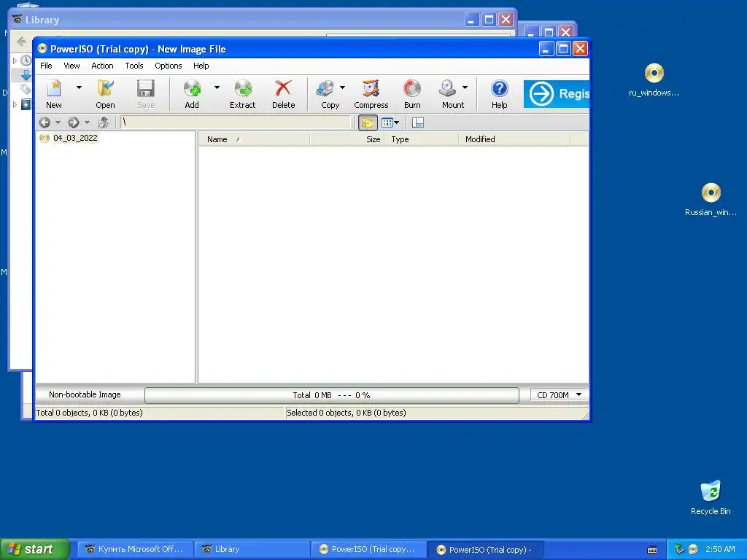The height and width of the screenshot is (560, 747).
Task: Switch to first PowerISO (Trial copy) taskbar item
Action: 369,549
